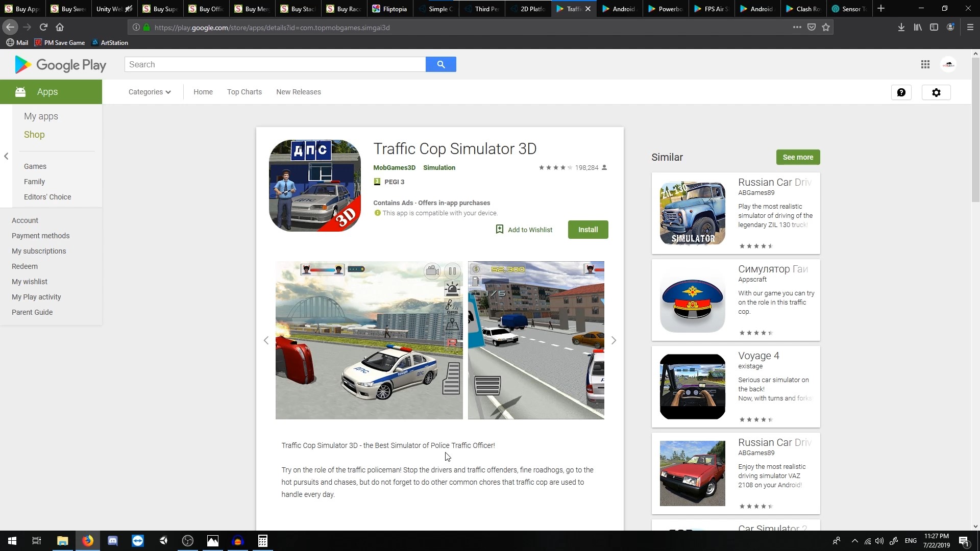The width and height of the screenshot is (980, 551).
Task: Select the Fliptopia browser tab
Action: [x=389, y=9]
